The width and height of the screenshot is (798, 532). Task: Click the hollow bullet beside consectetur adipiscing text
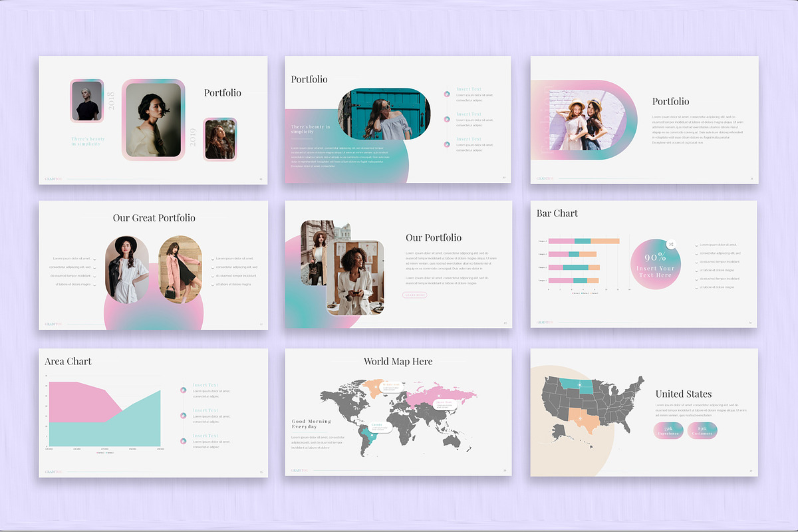pos(696,253)
